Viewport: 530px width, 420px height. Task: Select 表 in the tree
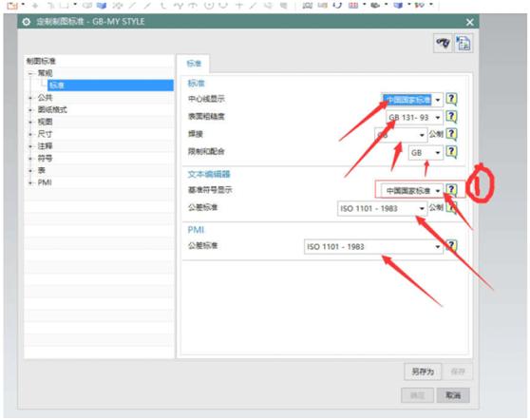(x=41, y=170)
